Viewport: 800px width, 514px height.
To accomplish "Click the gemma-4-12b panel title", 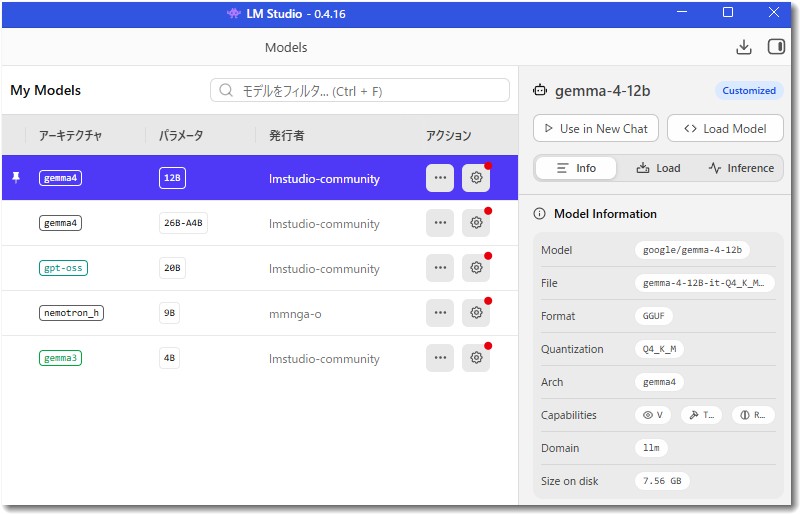I will tap(603, 90).
